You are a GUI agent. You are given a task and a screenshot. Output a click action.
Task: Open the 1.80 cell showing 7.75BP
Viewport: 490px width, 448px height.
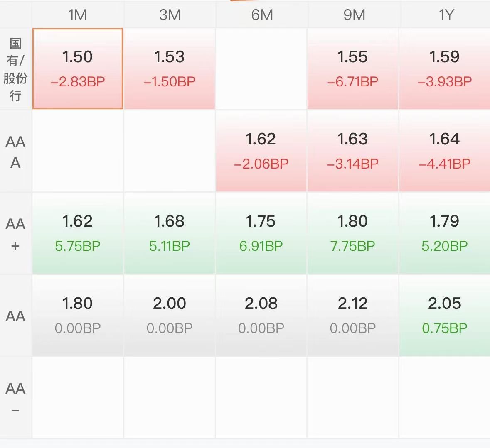(x=353, y=233)
